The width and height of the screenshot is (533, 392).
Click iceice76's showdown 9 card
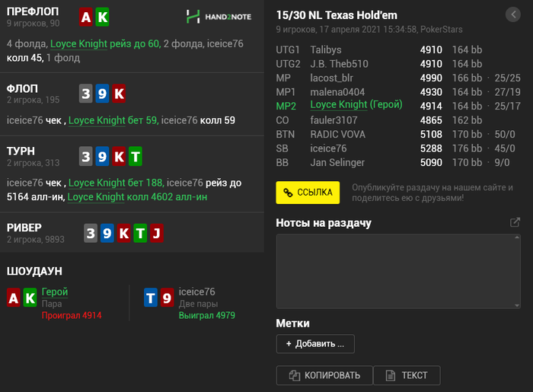point(167,298)
